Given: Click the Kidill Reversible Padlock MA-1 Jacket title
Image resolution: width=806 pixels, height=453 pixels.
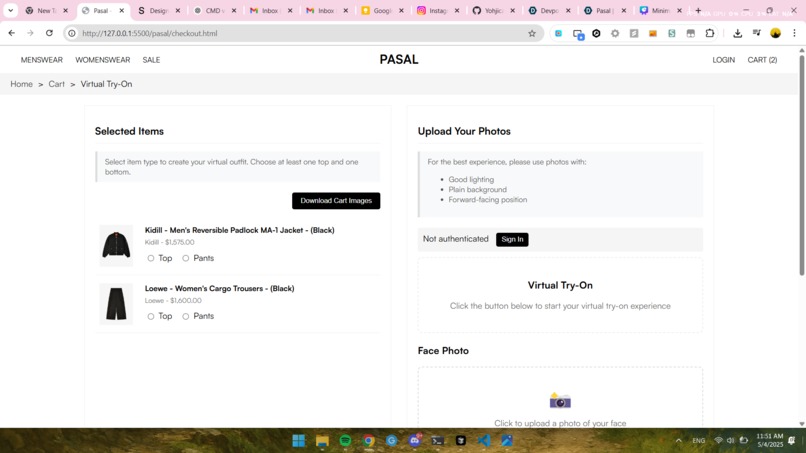Looking at the screenshot, I should 240,230.
